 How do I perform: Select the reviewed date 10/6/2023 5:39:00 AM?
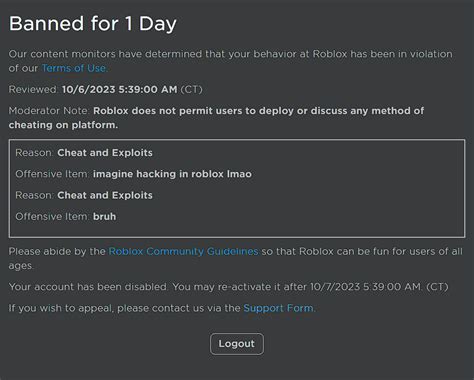(x=120, y=89)
